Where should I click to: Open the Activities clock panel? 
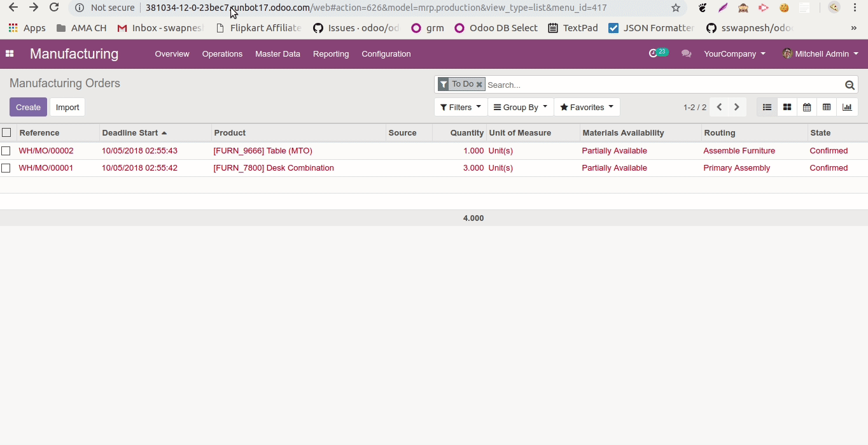click(655, 54)
